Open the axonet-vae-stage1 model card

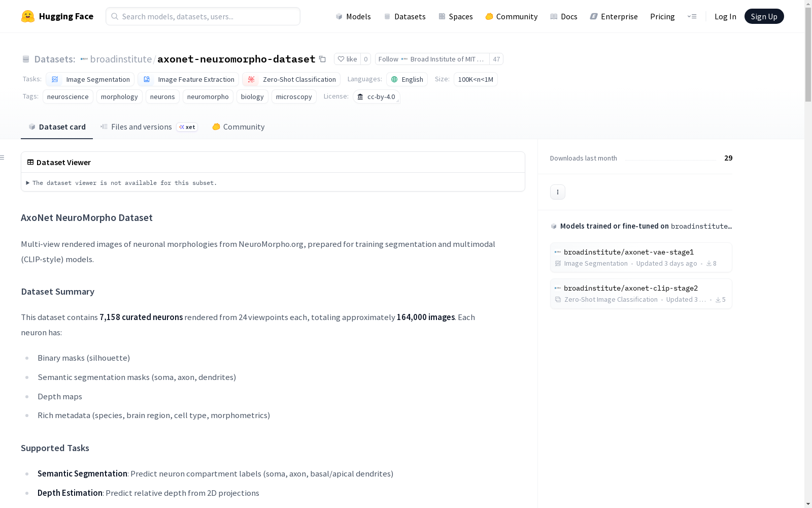click(x=641, y=258)
